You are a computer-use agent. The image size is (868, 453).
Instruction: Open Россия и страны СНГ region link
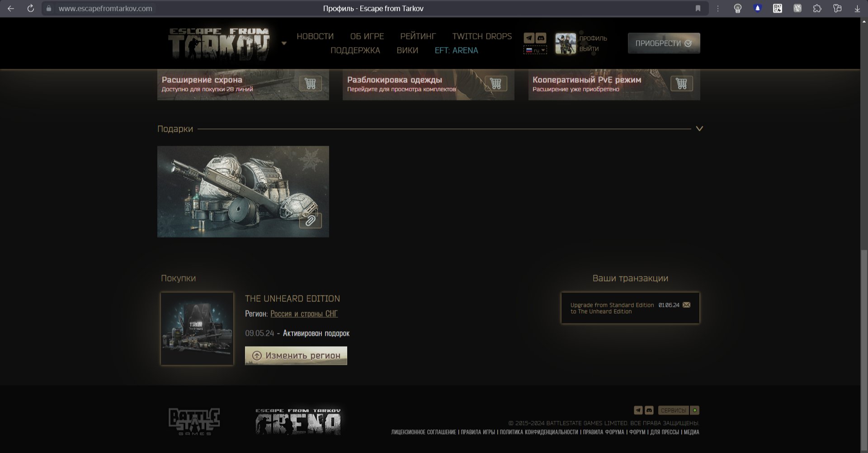304,314
